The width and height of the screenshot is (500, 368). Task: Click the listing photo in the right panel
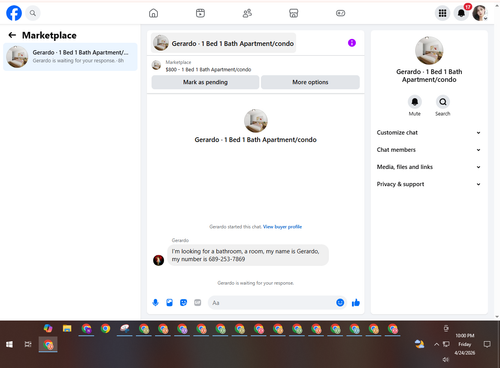click(429, 51)
